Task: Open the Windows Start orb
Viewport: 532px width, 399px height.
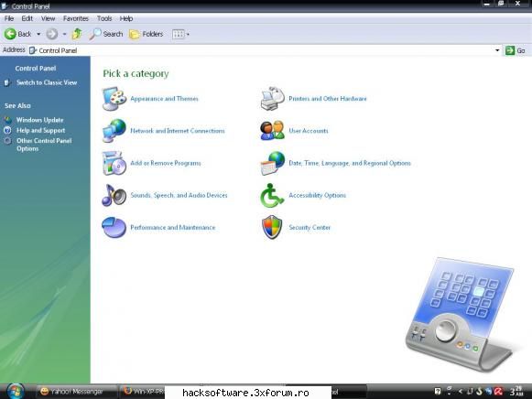Action: click(16, 391)
